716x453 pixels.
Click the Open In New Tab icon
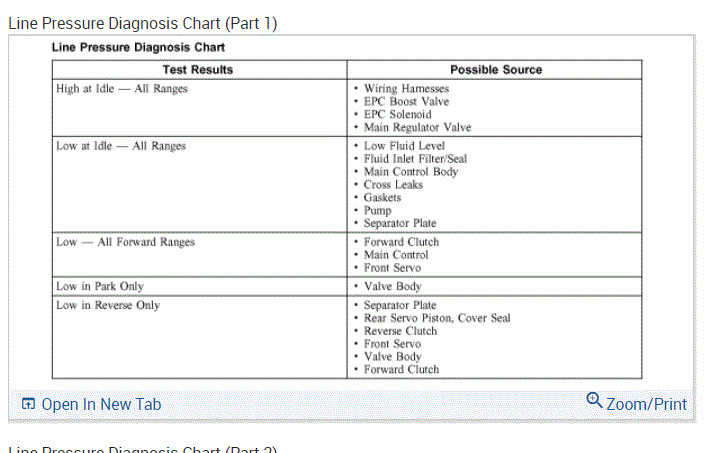28,404
